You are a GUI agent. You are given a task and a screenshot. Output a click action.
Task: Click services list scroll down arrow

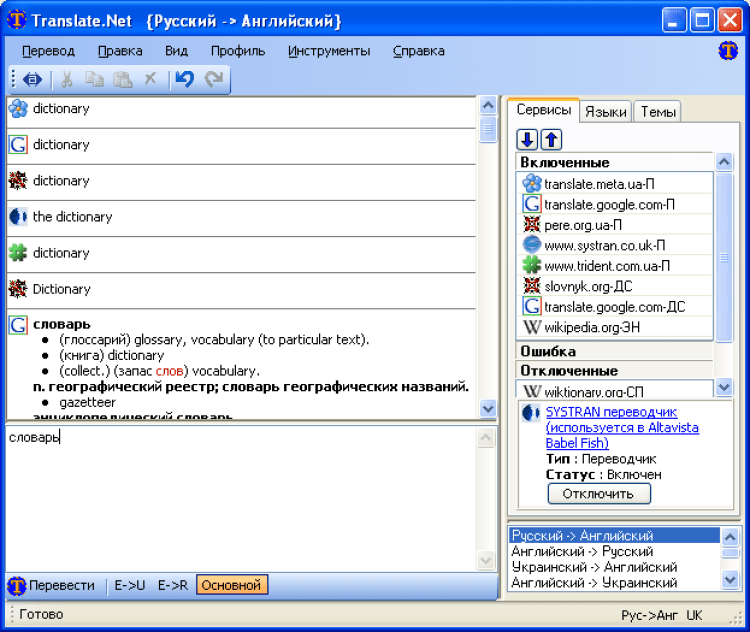coord(724,387)
